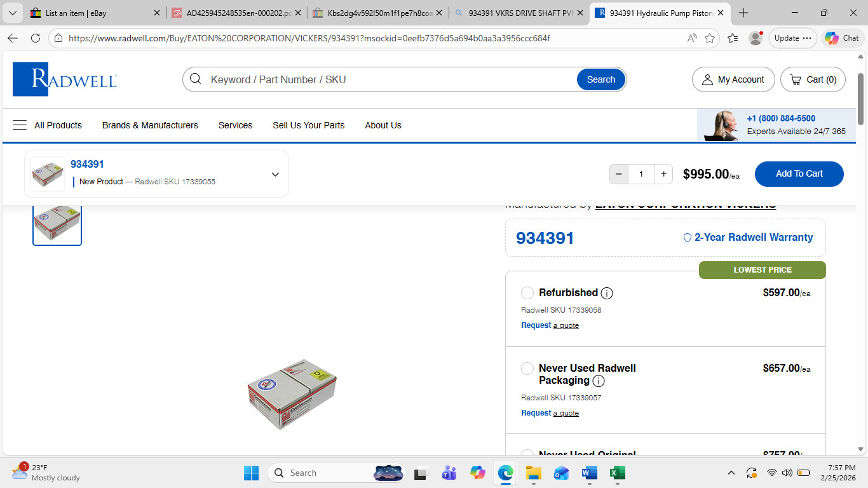Screen dimensions: 868x488
Task: Launch Excel from the taskbar
Action: tap(617, 473)
